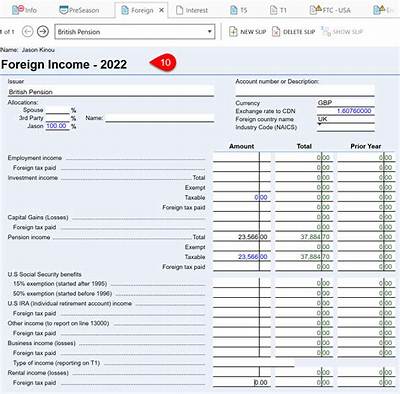400x394 pixels.
Task: Click the U.S IRA income Amount field
Action: click(x=242, y=303)
